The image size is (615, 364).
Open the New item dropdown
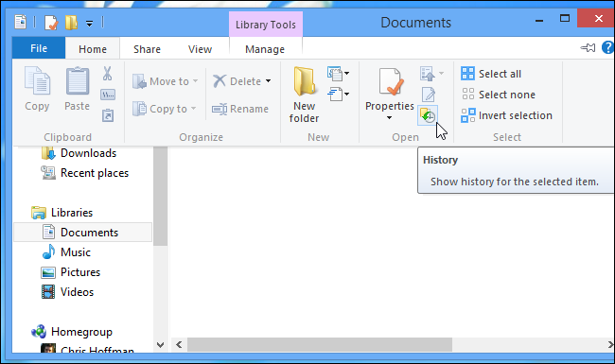338,73
